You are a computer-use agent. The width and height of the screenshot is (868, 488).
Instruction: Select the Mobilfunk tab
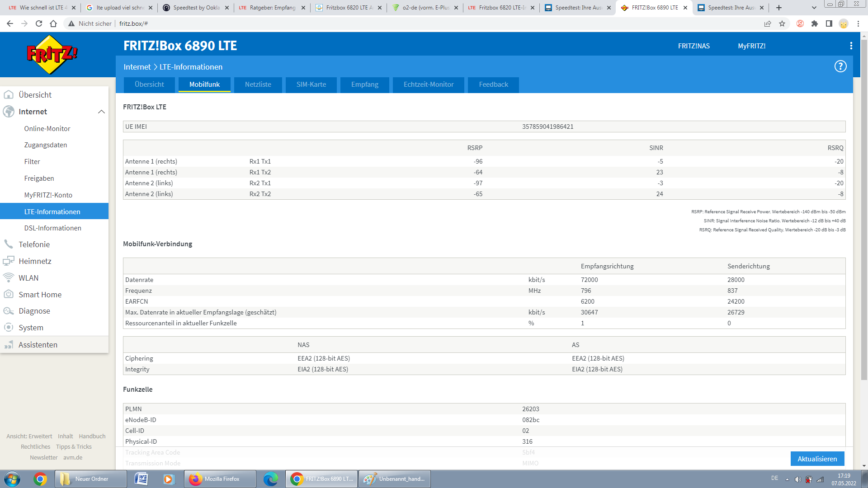[x=204, y=84]
